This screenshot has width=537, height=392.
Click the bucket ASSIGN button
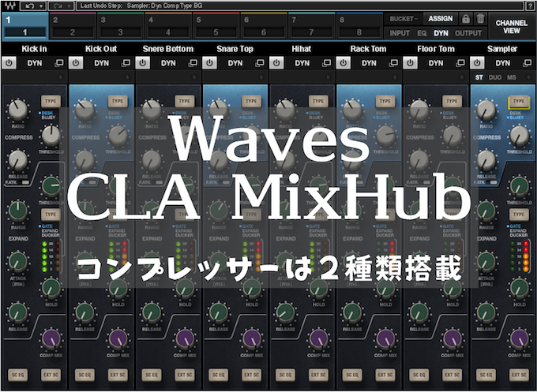pyautogui.click(x=440, y=19)
